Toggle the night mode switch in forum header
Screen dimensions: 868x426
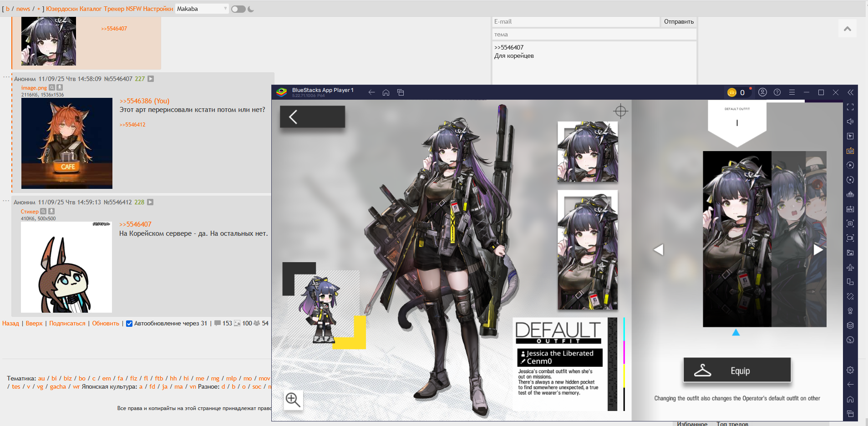tap(238, 9)
